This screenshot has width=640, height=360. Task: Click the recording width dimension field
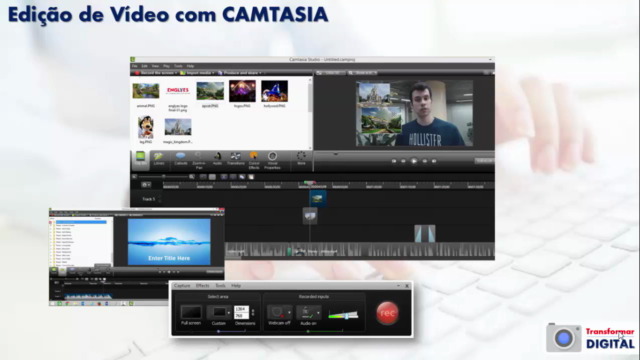(241, 309)
